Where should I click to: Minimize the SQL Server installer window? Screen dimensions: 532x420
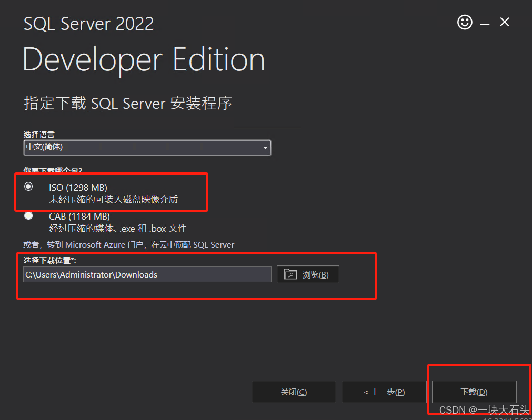(485, 24)
